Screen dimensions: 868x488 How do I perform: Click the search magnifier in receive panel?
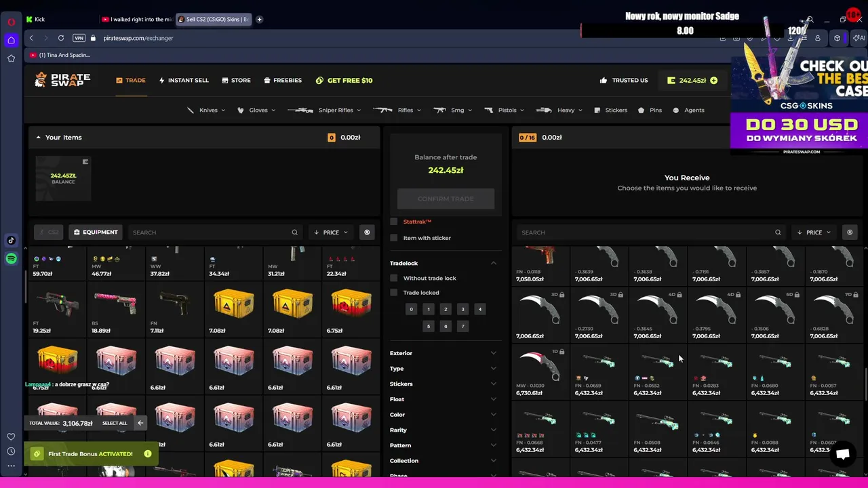coord(778,232)
